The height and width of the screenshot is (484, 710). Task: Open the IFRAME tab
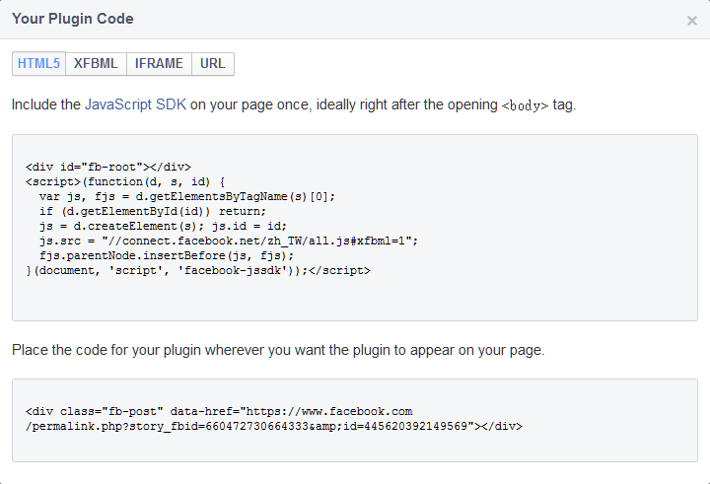(x=159, y=63)
